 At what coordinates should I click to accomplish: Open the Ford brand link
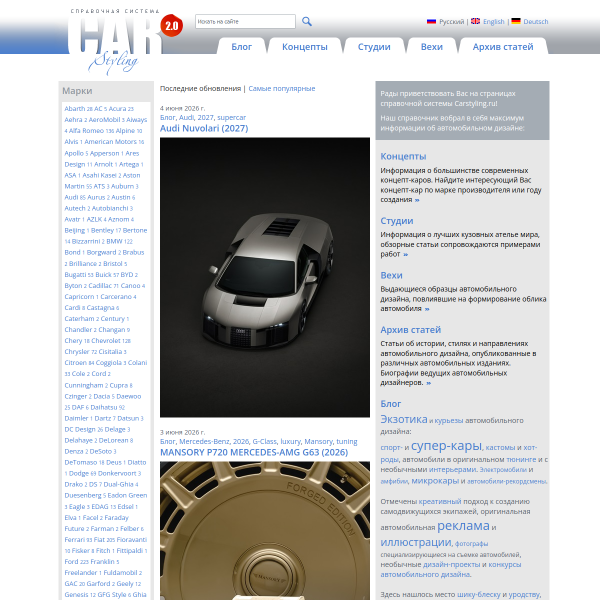point(71,562)
